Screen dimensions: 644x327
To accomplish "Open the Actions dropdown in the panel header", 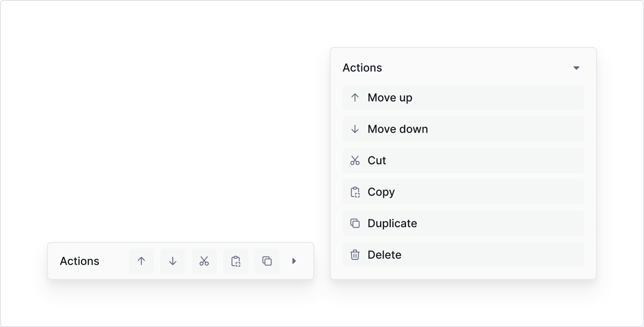I will pyautogui.click(x=576, y=68).
